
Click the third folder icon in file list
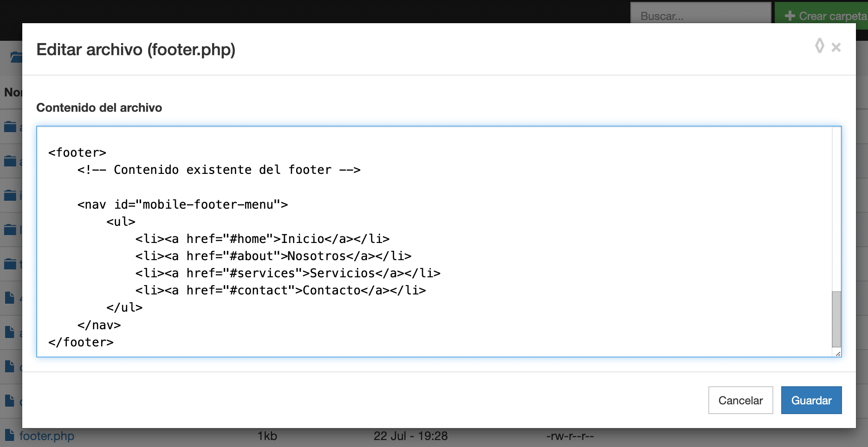click(x=10, y=196)
